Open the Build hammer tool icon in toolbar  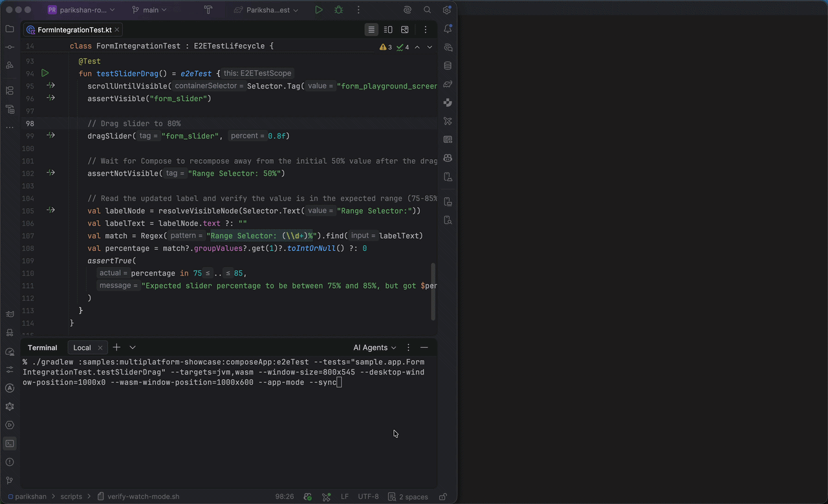[x=208, y=10]
